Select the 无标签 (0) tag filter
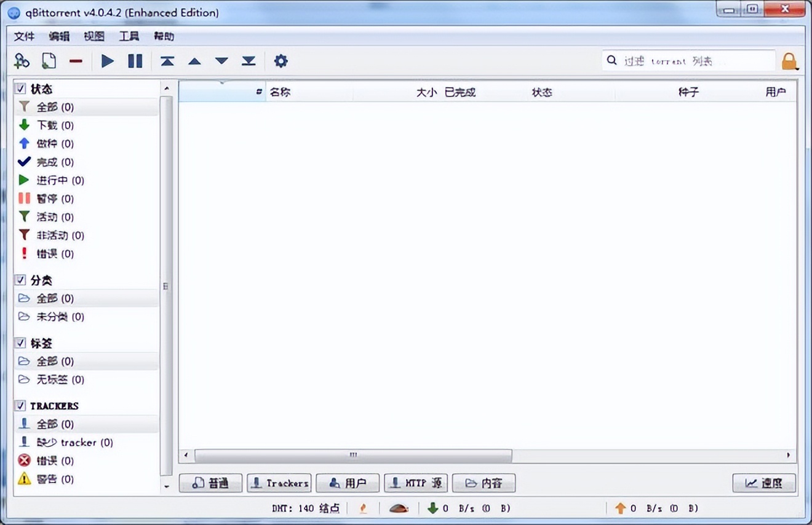 [86, 379]
